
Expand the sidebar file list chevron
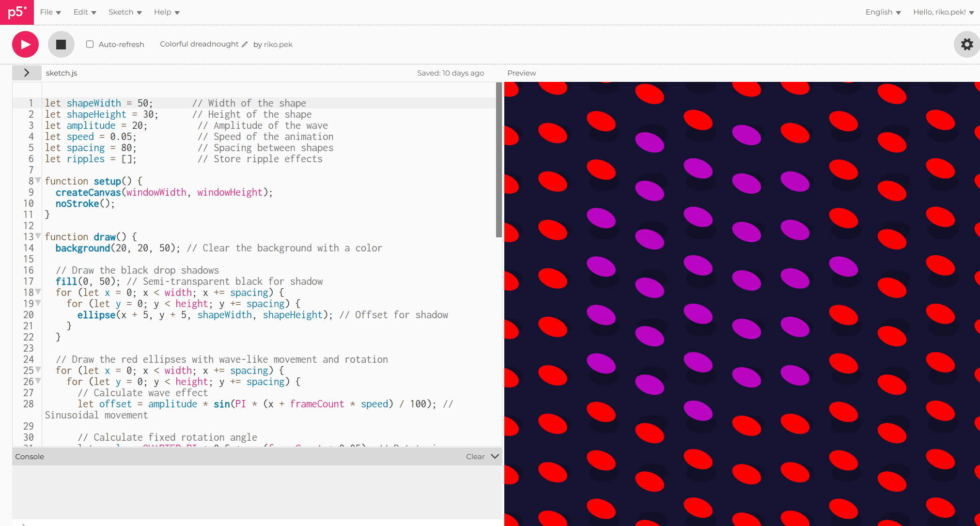click(x=27, y=73)
